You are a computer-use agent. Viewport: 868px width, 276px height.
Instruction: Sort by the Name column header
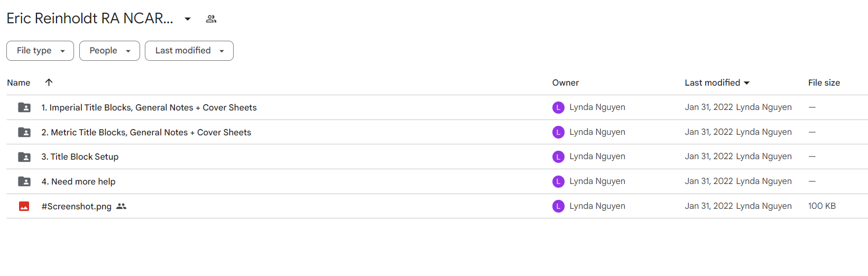[19, 82]
